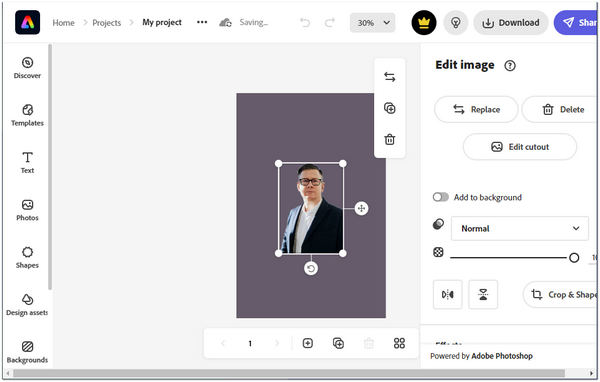Viewport: 600px width, 382px height.
Task: Open the Backgrounds sidebar panel
Action: [x=27, y=353]
